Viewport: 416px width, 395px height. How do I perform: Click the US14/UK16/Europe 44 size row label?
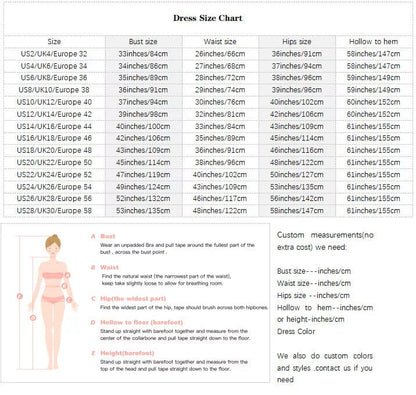pos(54,126)
